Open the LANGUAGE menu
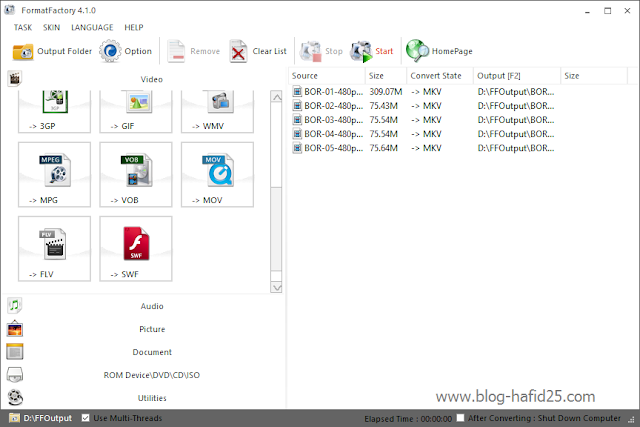This screenshot has width=640, height=427. coord(92,27)
